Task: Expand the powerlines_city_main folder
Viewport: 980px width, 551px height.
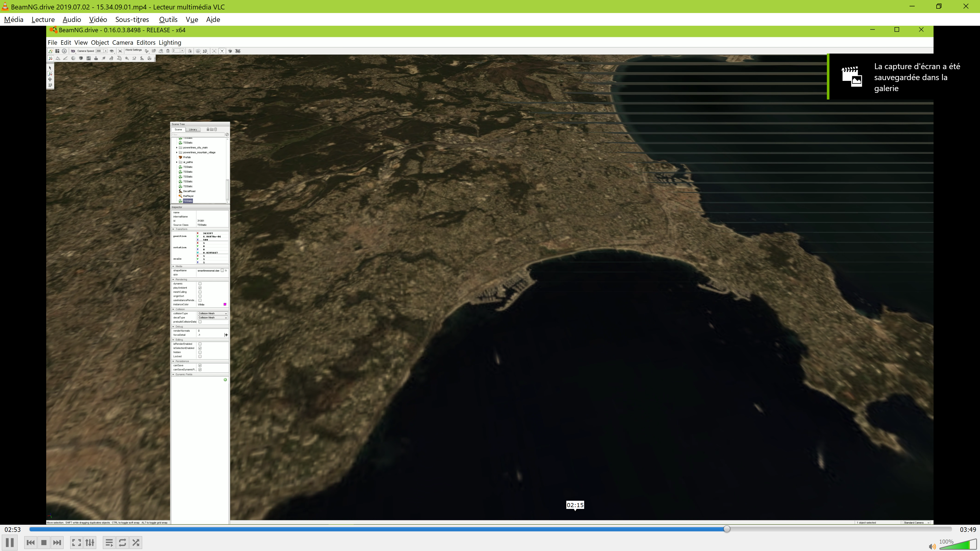Action: click(x=177, y=147)
